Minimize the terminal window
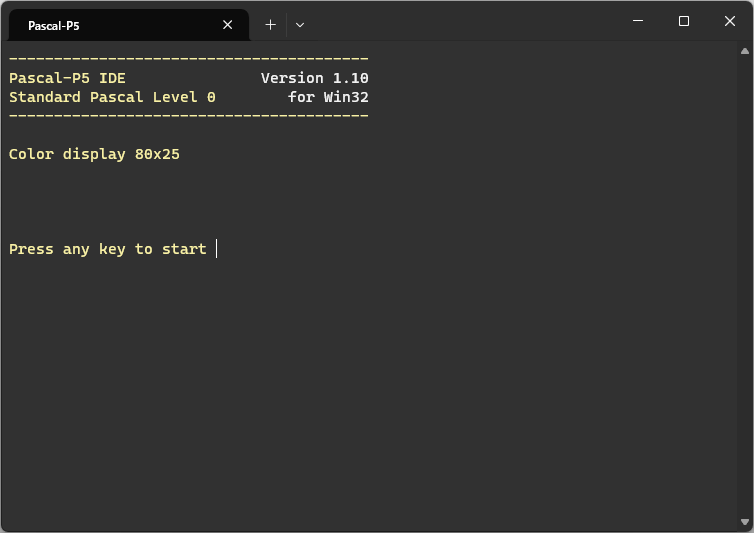This screenshot has height=533, width=754. coord(638,21)
